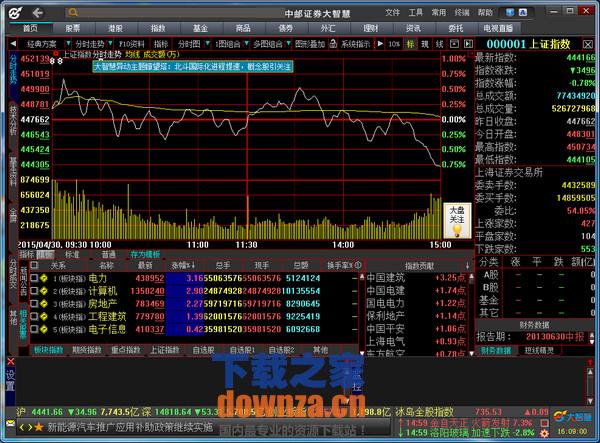Tick the checkbox in the 电子信息 row
Screen dimensions: 600x443
(34, 329)
